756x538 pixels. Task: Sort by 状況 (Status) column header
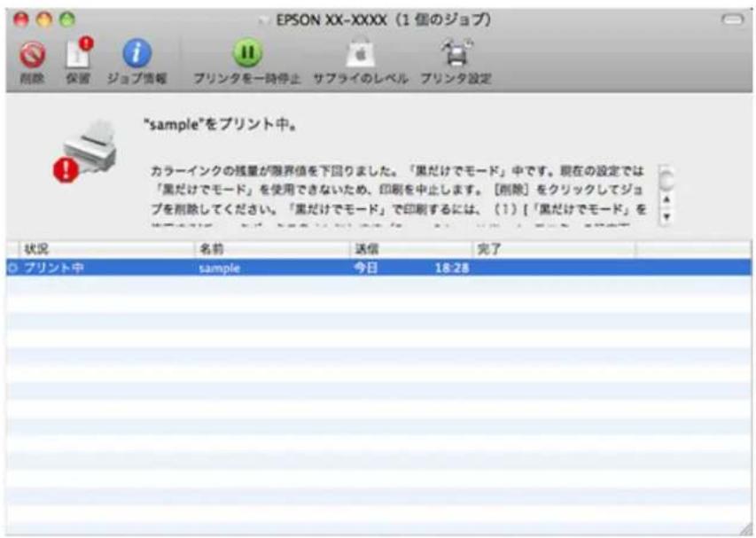click(x=106, y=249)
